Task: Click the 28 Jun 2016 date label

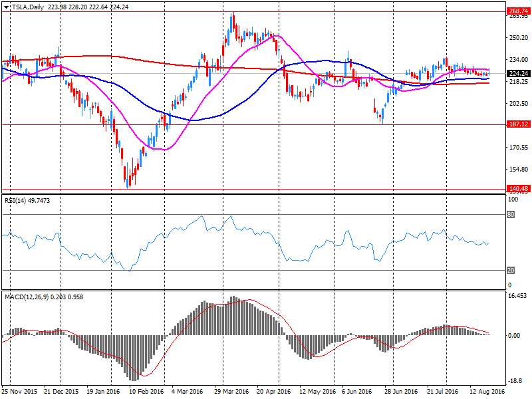Action: click(x=401, y=391)
